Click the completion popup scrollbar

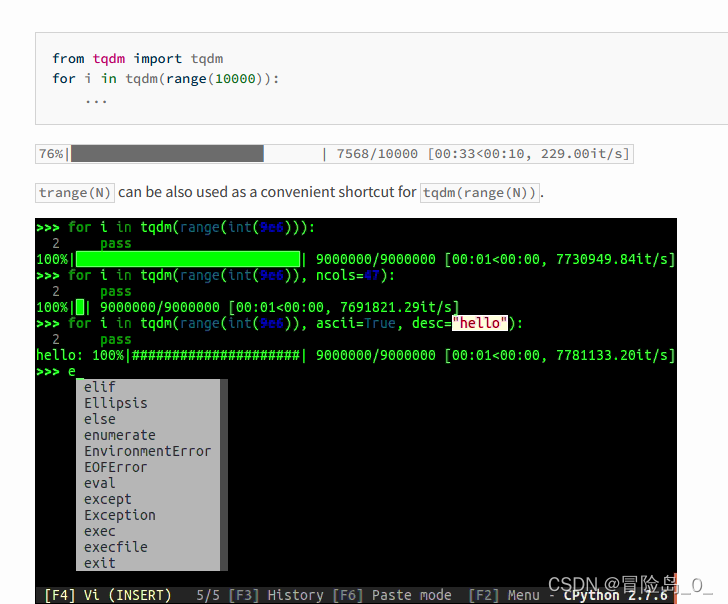tap(224, 475)
